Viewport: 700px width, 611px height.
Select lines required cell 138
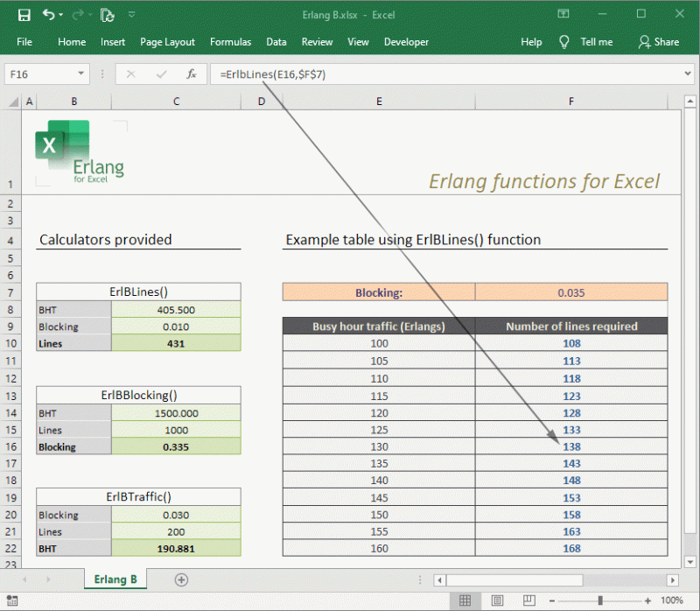coord(571,446)
